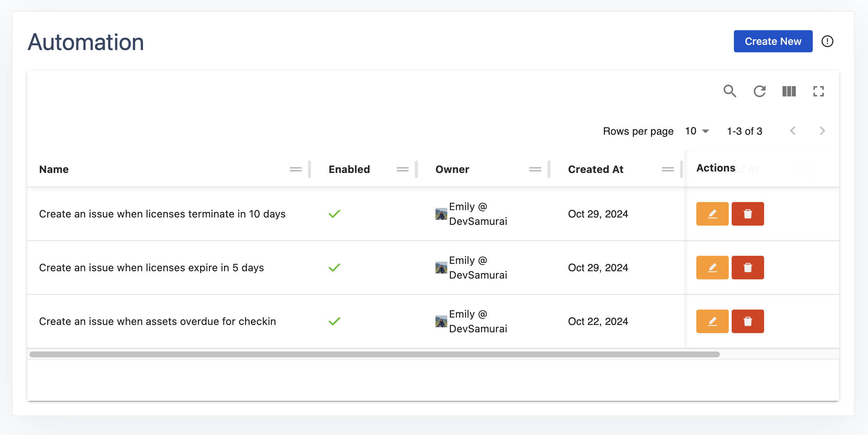Delete the 'licenses expire in 5 days' rule
The image size is (868, 435).
[748, 268]
